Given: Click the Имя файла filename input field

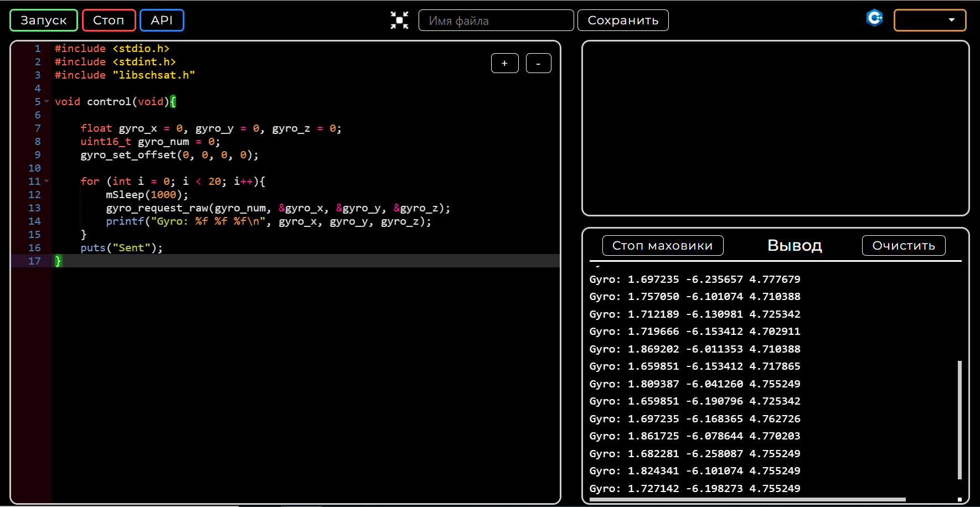Looking at the screenshot, I should (496, 20).
